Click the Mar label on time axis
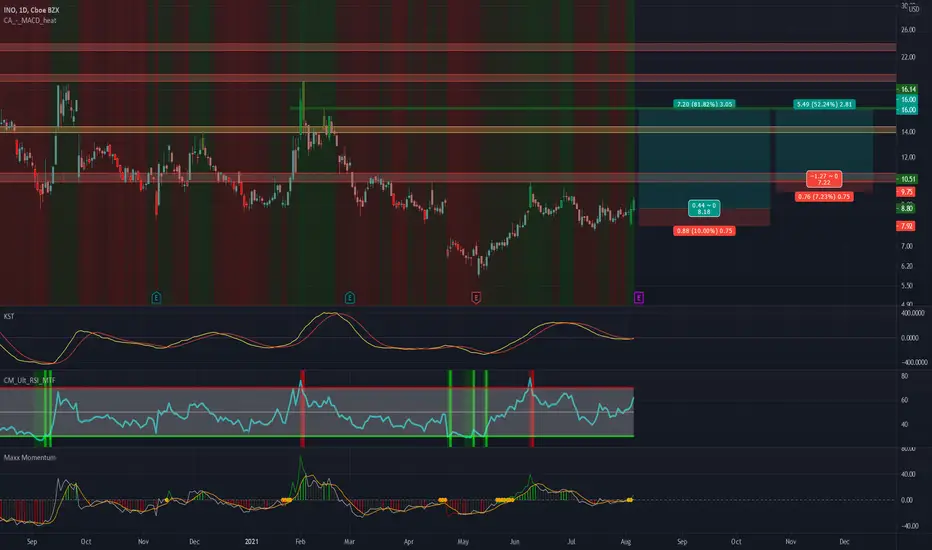932x550 pixels. pos(350,542)
